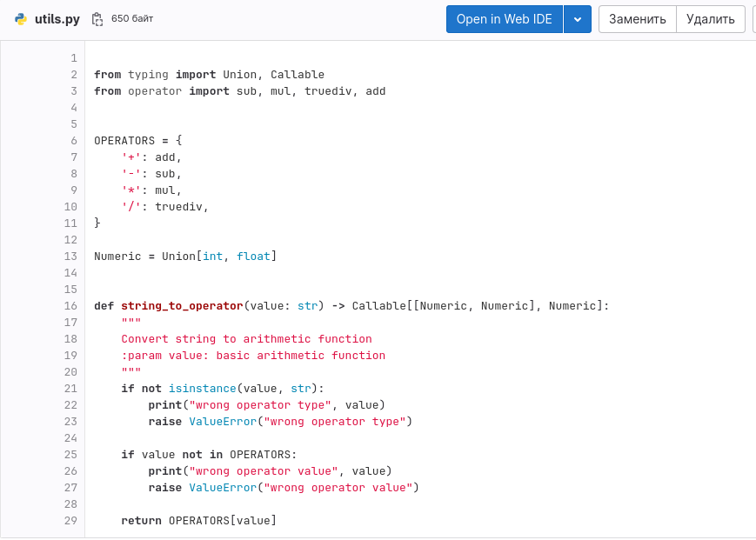Click the "'-': sub," dictionary entry
756x540 pixels.
(x=151, y=173)
